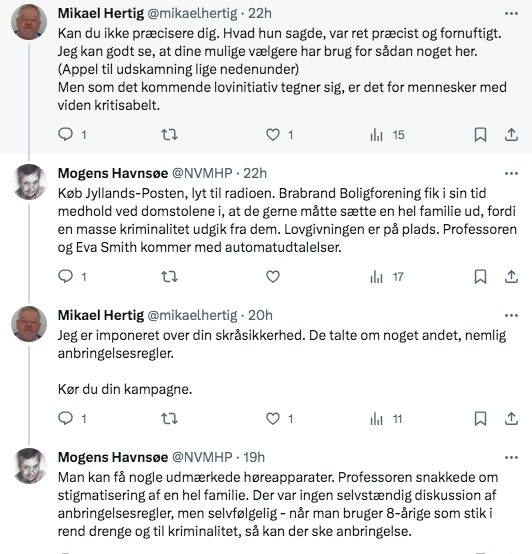This screenshot has height=554, width=532.
Task: Open @NVMHP handle on 19h tweet
Action: pyautogui.click(x=202, y=457)
